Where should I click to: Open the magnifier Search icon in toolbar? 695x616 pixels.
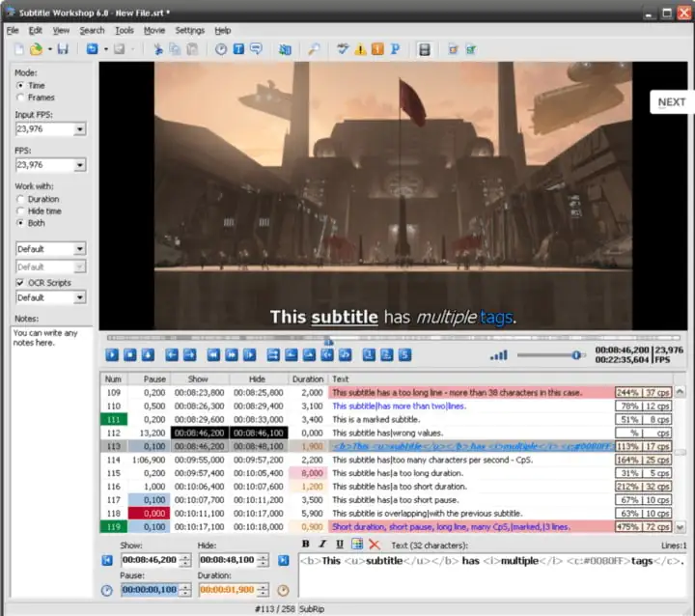pos(314,49)
